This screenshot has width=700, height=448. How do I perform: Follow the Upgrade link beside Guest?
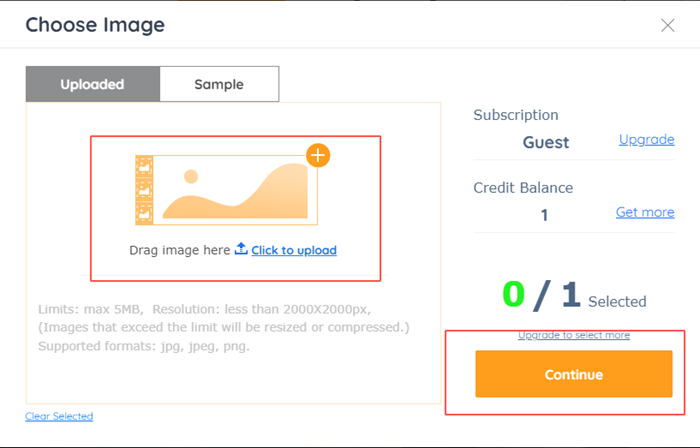pyautogui.click(x=646, y=139)
